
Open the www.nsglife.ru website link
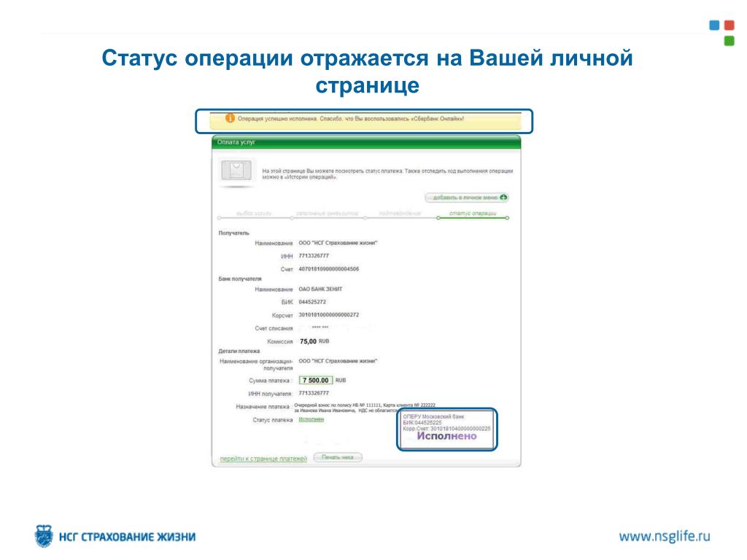[x=665, y=537]
